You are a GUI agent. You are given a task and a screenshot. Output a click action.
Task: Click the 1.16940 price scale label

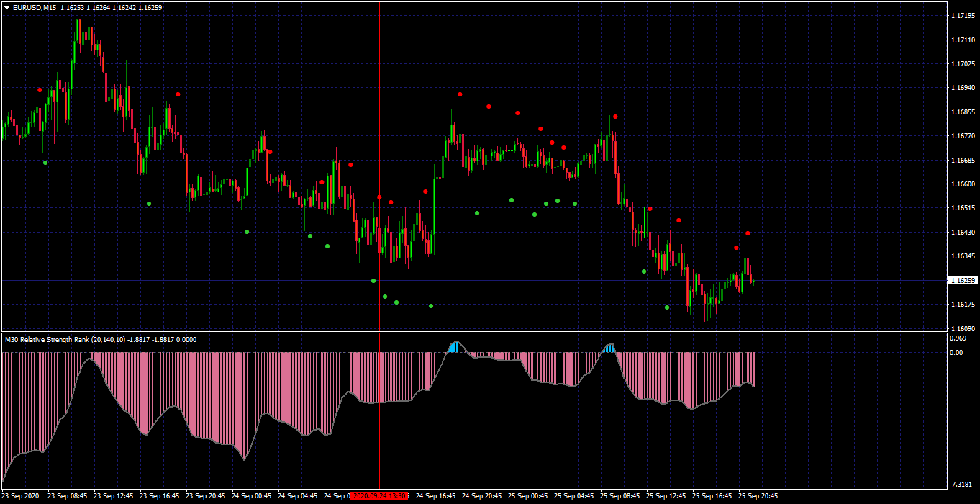tap(963, 88)
